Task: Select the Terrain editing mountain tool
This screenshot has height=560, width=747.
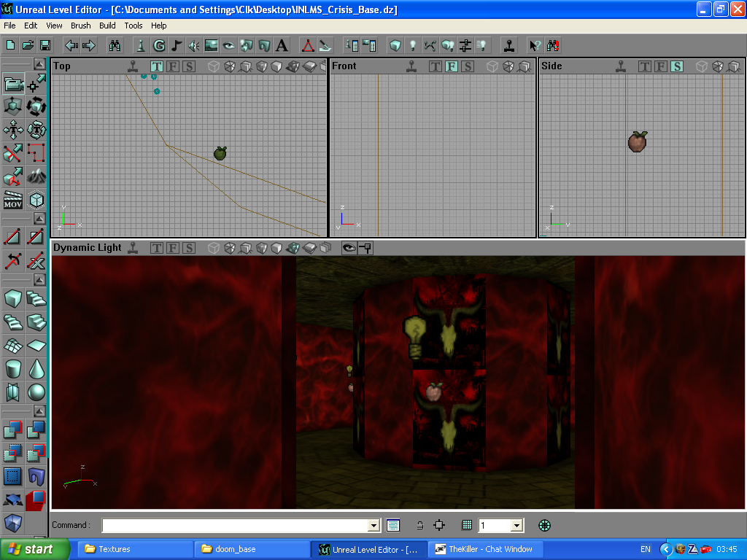Action: click(36, 176)
